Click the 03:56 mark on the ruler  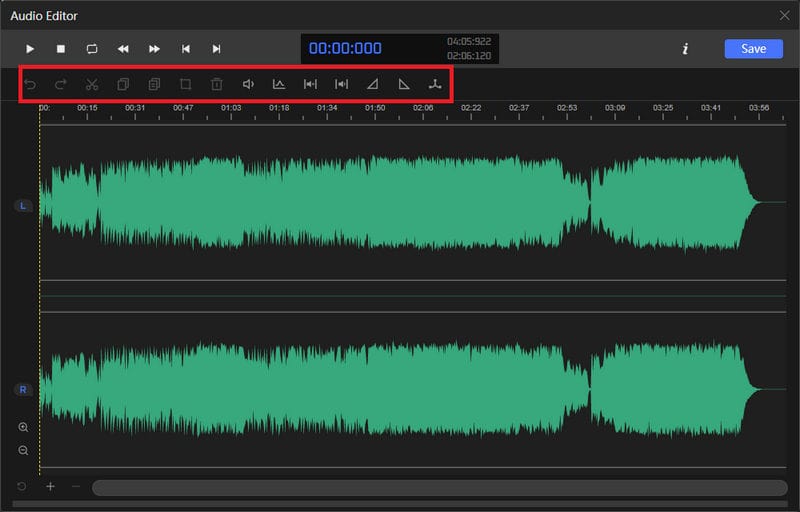pyautogui.click(x=759, y=108)
